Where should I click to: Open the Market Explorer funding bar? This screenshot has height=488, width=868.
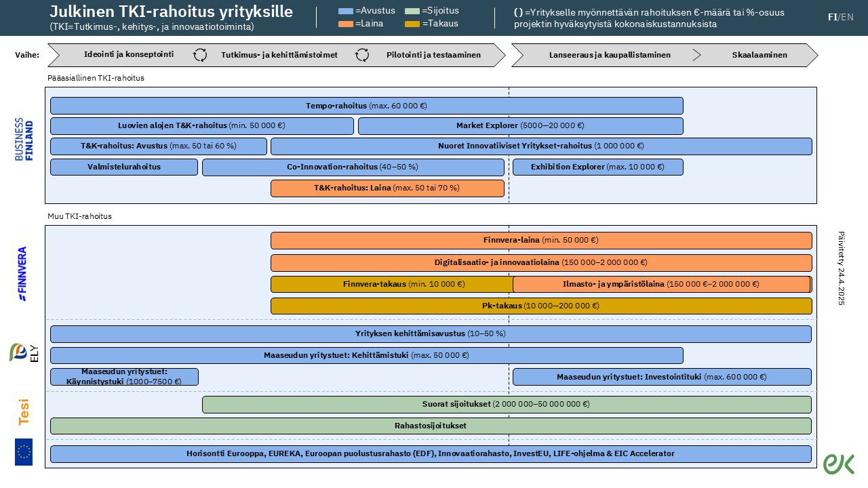520,126
